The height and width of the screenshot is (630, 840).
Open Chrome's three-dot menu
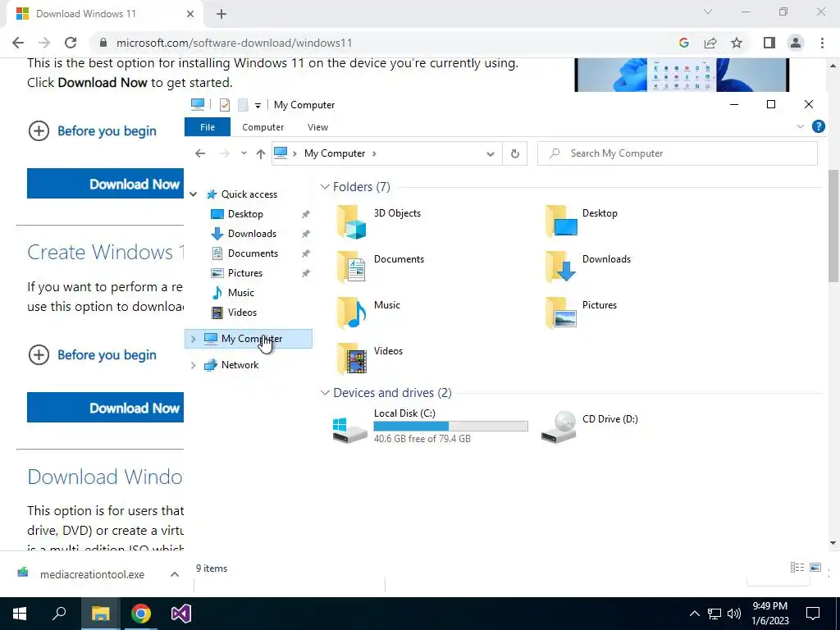tap(822, 43)
